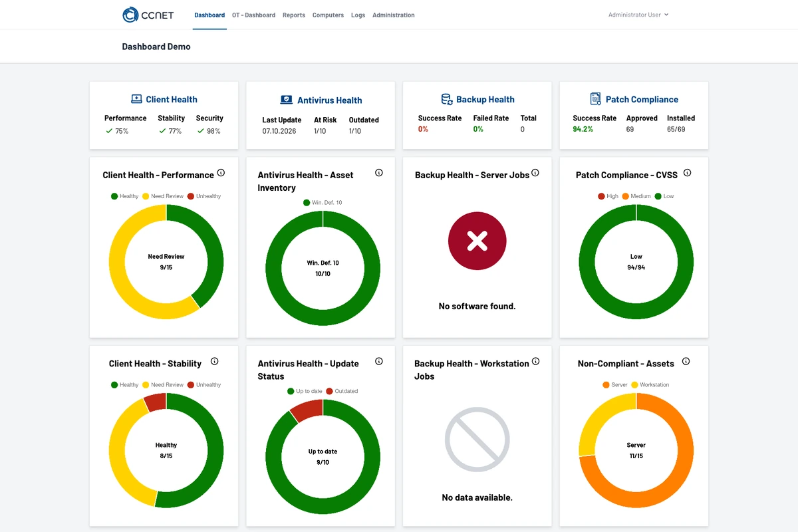This screenshot has height=532, width=798.
Task: Toggle Healthy legend in Performance chart
Action: coord(124,196)
